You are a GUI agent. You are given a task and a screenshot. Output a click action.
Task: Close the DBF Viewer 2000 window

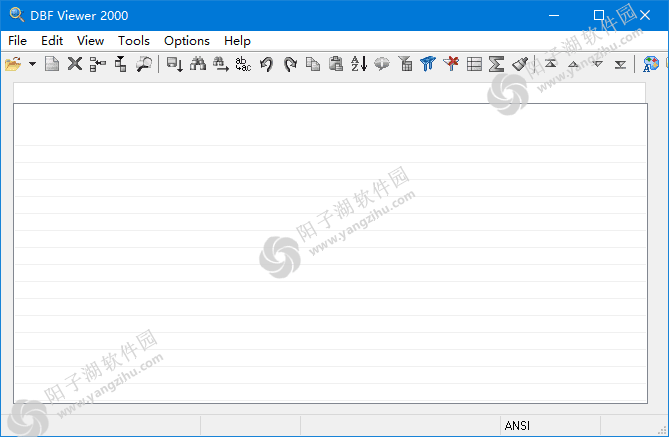tap(645, 15)
